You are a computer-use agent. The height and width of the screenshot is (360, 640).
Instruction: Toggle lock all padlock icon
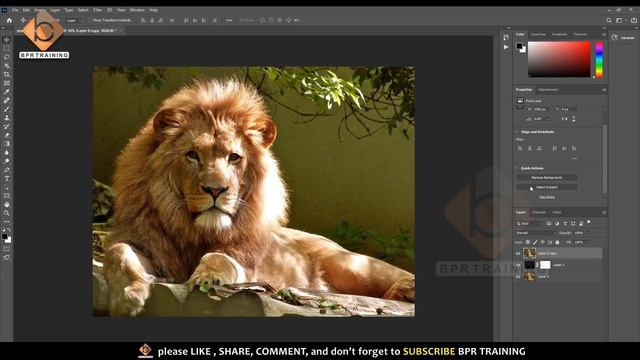pyautogui.click(x=558, y=242)
